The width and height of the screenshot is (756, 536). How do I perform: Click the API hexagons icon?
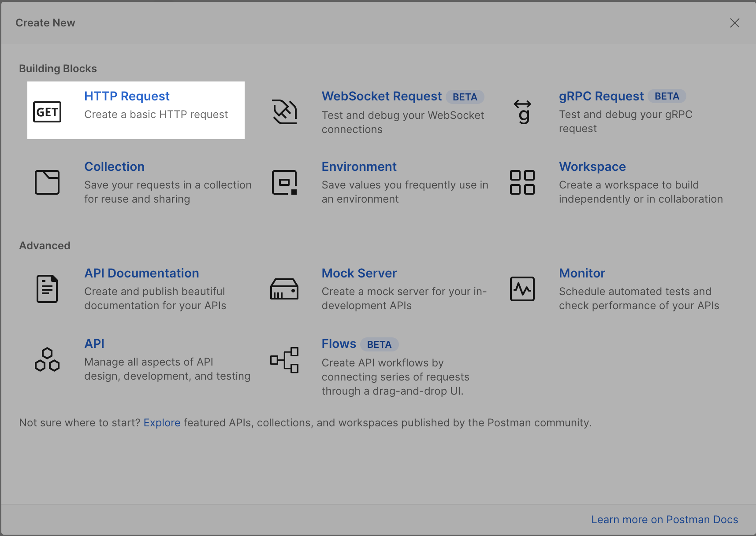pos(47,359)
